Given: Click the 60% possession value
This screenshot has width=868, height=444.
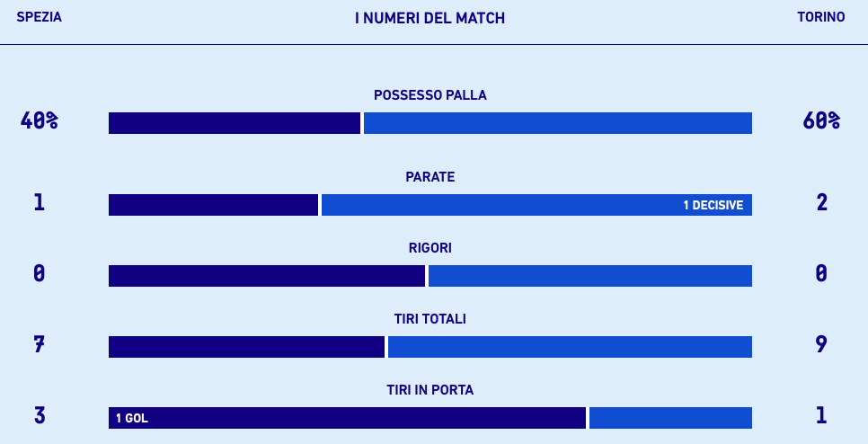Looking at the screenshot, I should (x=820, y=120).
